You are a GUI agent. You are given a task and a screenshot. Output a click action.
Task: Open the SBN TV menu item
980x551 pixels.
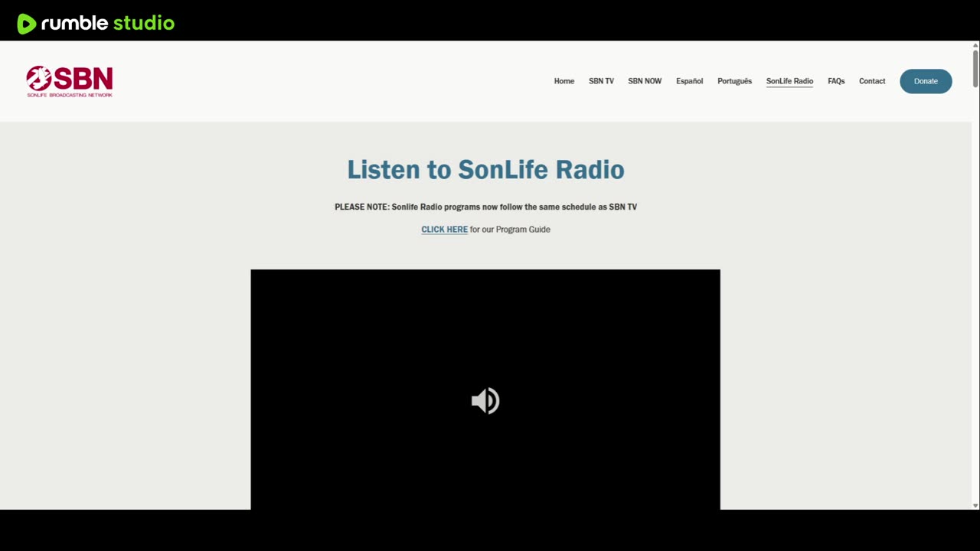click(x=601, y=81)
